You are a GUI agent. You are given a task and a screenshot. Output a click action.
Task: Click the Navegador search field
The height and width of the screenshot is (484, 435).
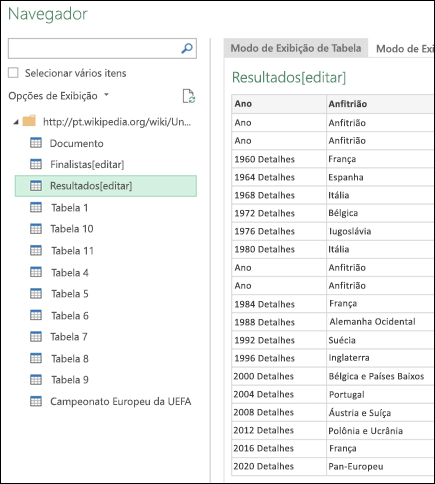(102, 49)
